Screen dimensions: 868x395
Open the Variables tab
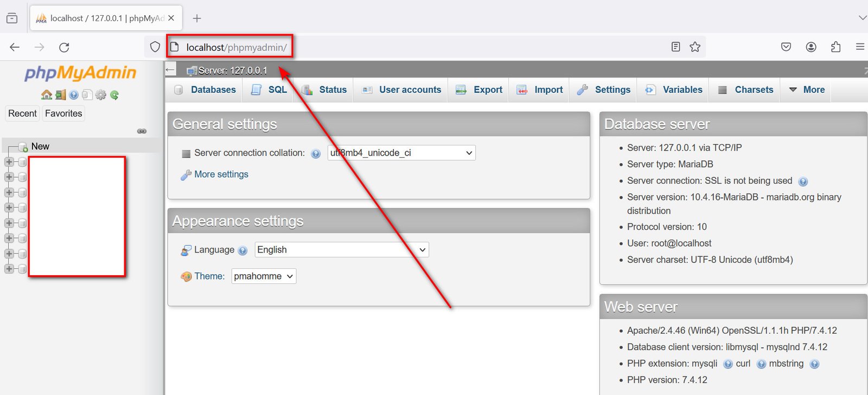pos(674,90)
